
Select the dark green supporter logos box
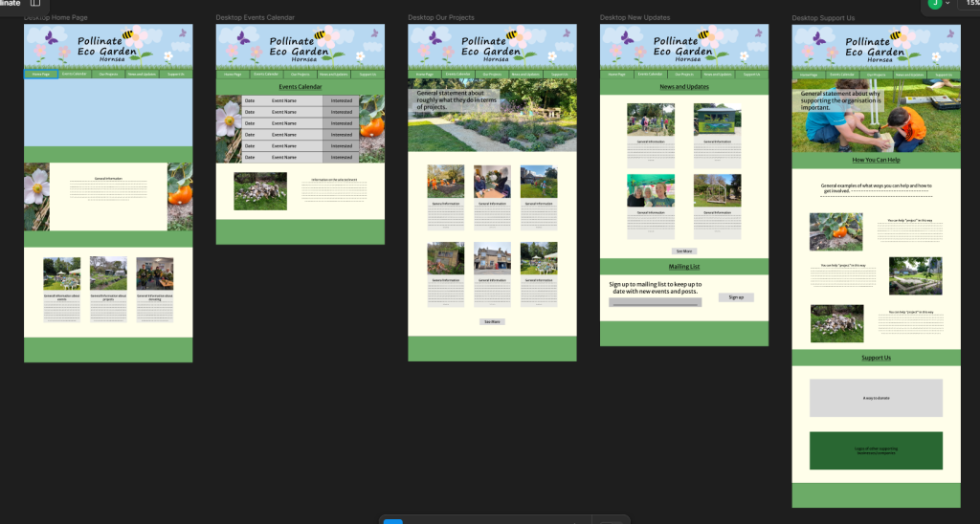pyautogui.click(x=876, y=450)
